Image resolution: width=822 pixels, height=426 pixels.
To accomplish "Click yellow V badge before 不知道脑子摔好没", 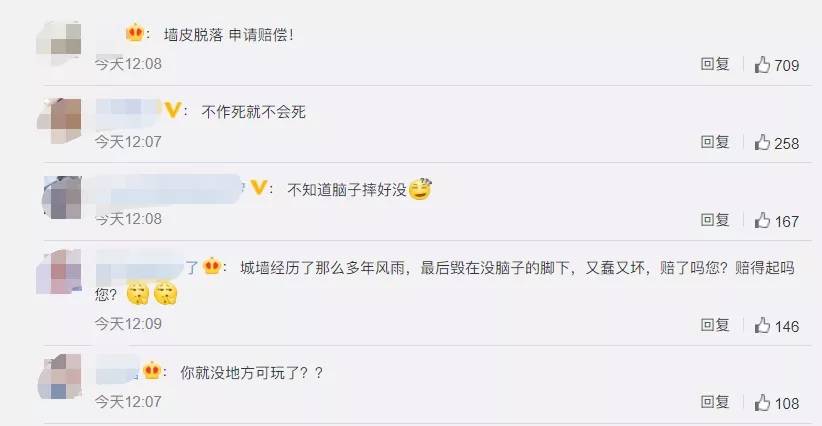I will click(x=259, y=187).
